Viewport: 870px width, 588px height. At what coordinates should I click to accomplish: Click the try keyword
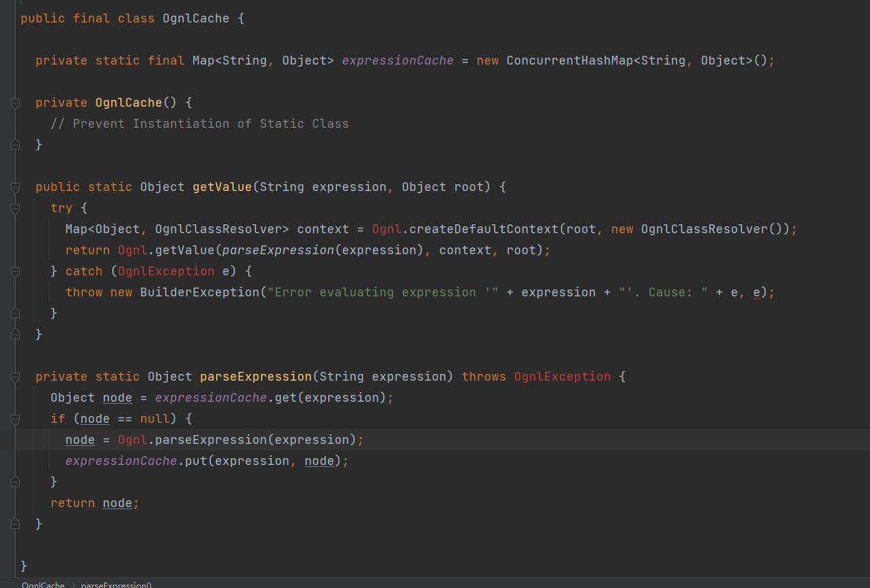[x=62, y=208]
